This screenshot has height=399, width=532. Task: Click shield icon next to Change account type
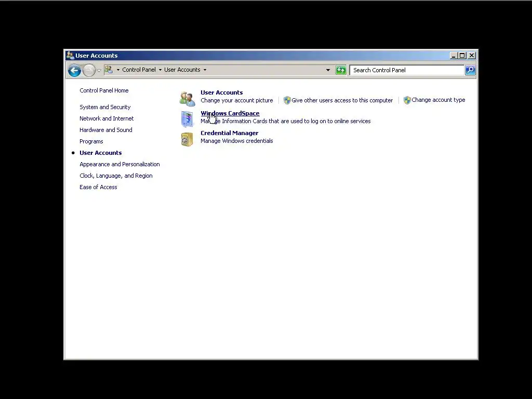click(x=407, y=100)
